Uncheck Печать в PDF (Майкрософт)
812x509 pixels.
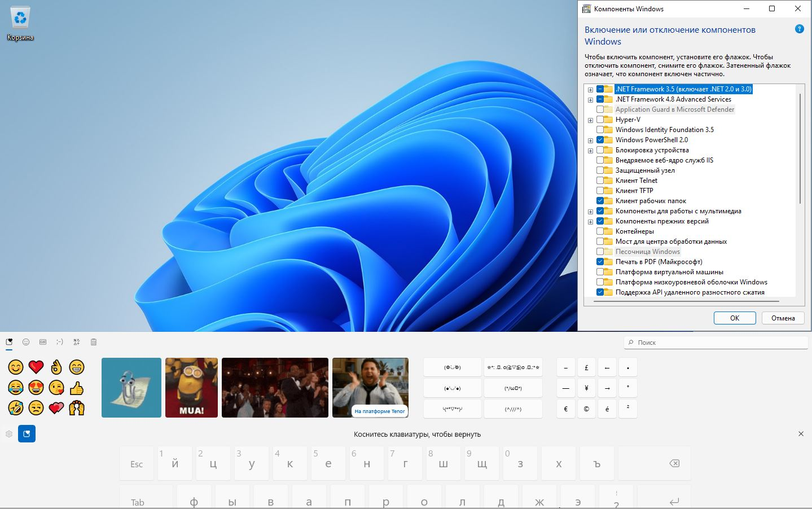tap(600, 262)
